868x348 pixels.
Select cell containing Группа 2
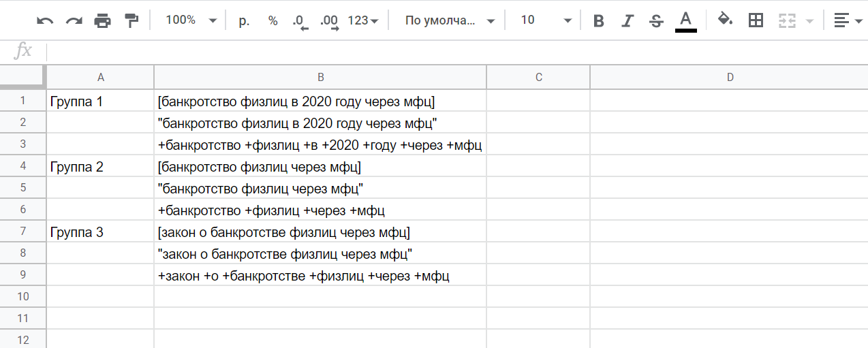[x=100, y=167]
